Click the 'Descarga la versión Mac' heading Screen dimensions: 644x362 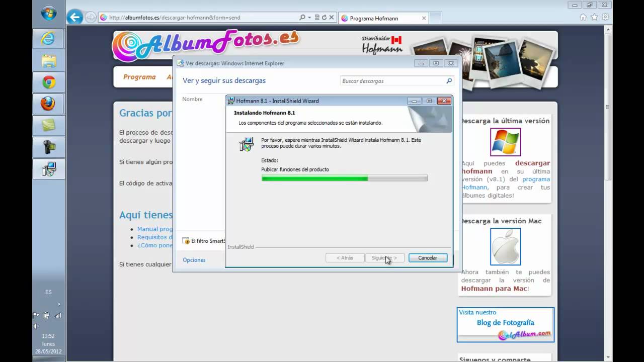point(501,221)
